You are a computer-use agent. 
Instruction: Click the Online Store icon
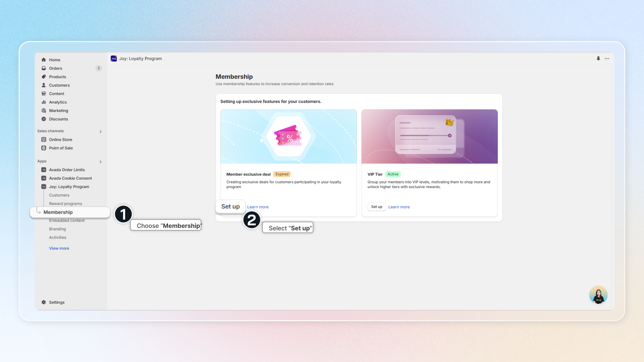click(x=44, y=139)
